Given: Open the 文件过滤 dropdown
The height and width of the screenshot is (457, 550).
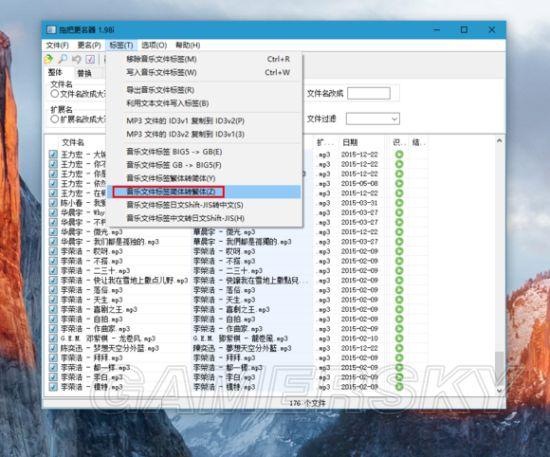Looking at the screenshot, I should click(x=373, y=119).
